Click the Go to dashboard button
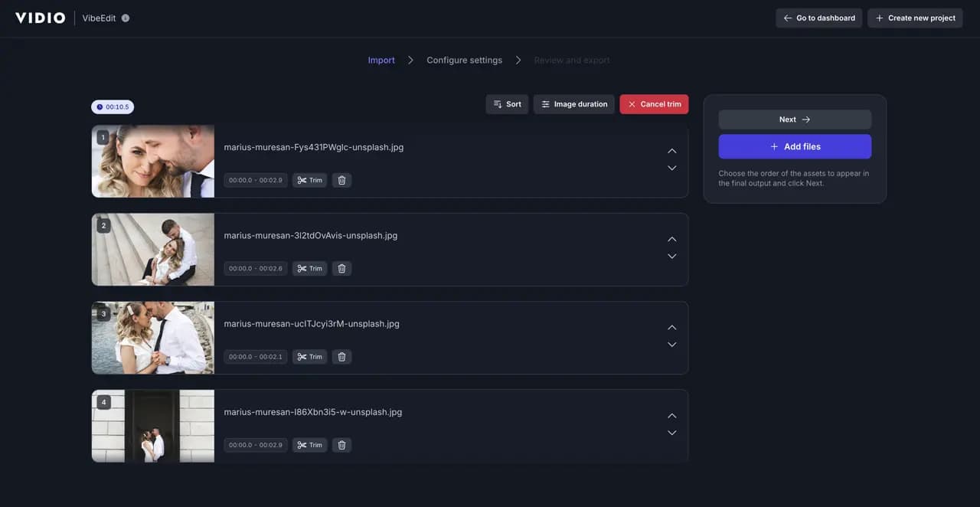 pyautogui.click(x=818, y=18)
